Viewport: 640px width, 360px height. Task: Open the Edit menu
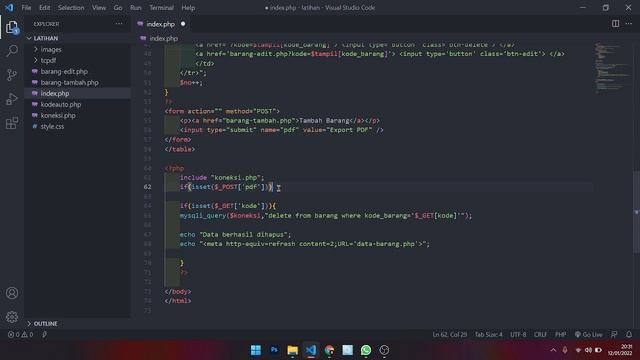coord(44,7)
